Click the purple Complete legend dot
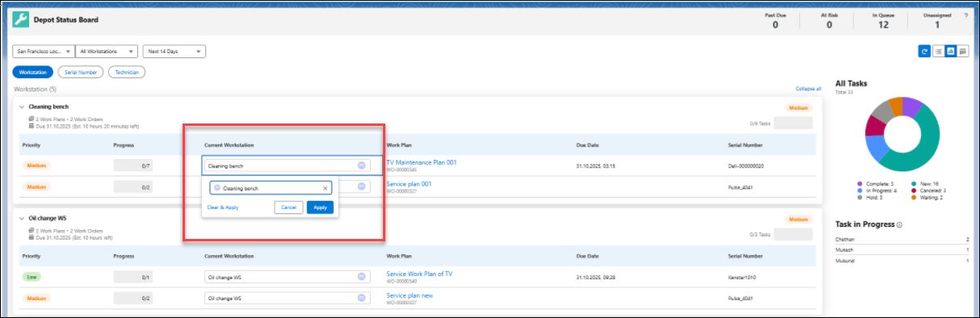The height and width of the screenshot is (318, 980). (x=860, y=183)
